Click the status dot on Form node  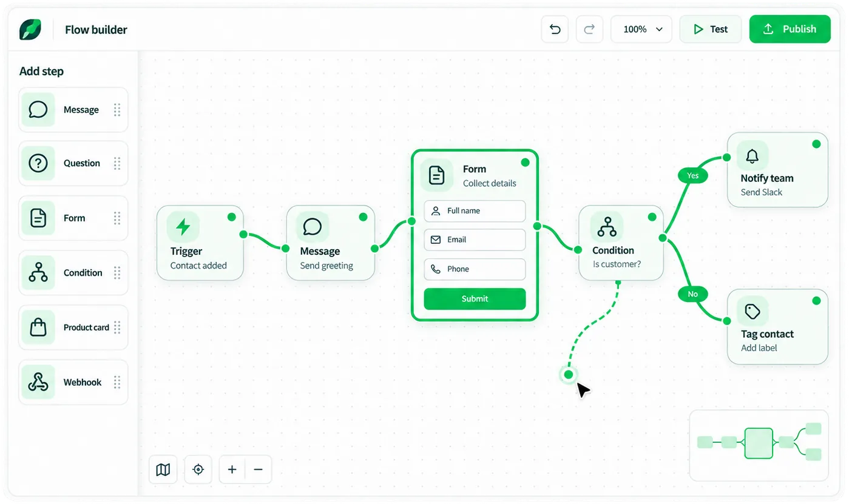[525, 163]
